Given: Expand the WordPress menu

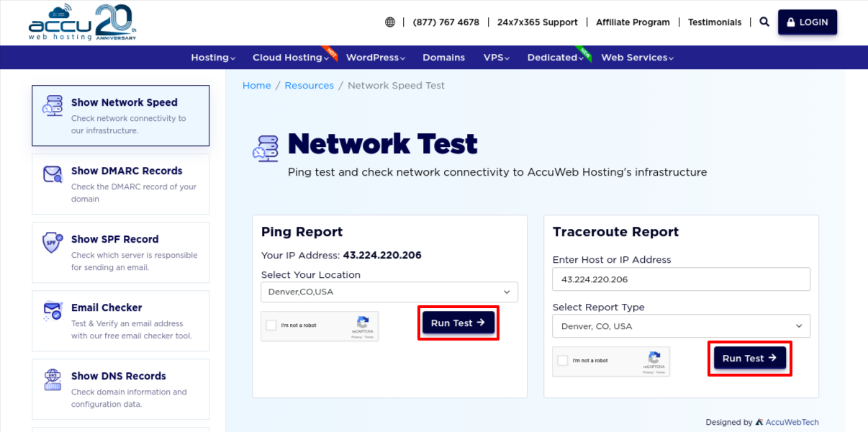Looking at the screenshot, I should coord(376,58).
